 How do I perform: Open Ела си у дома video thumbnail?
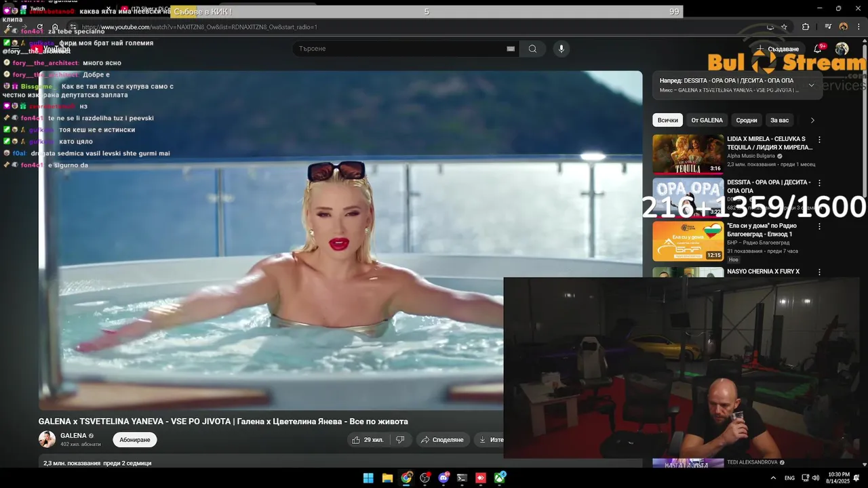pyautogui.click(x=688, y=241)
